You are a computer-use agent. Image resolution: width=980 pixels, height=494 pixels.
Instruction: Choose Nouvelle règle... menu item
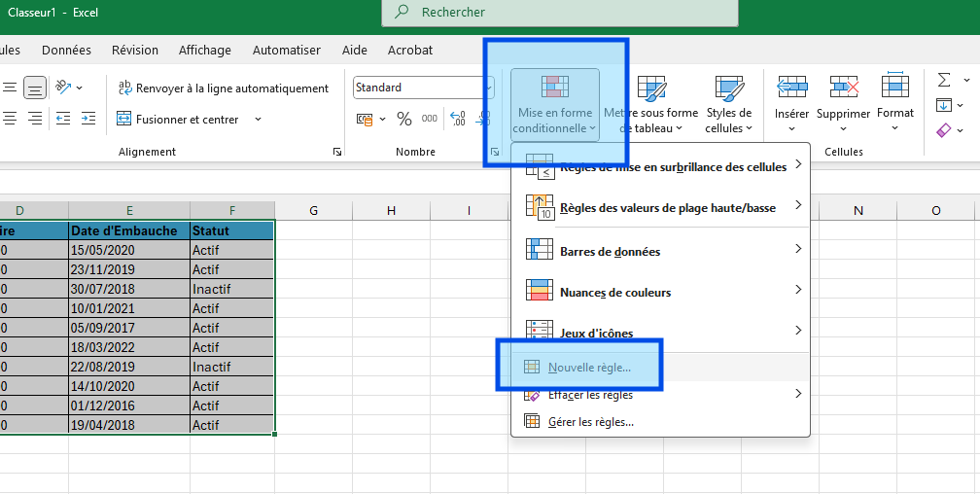[x=661, y=367]
